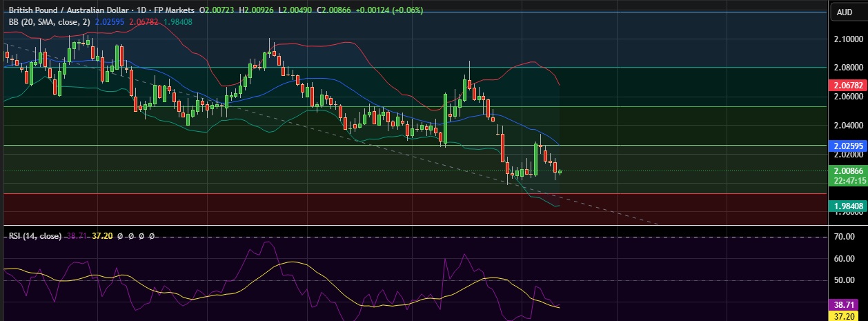Click the 50.00 RSI axis label
This screenshot has width=868, height=321.
point(845,281)
